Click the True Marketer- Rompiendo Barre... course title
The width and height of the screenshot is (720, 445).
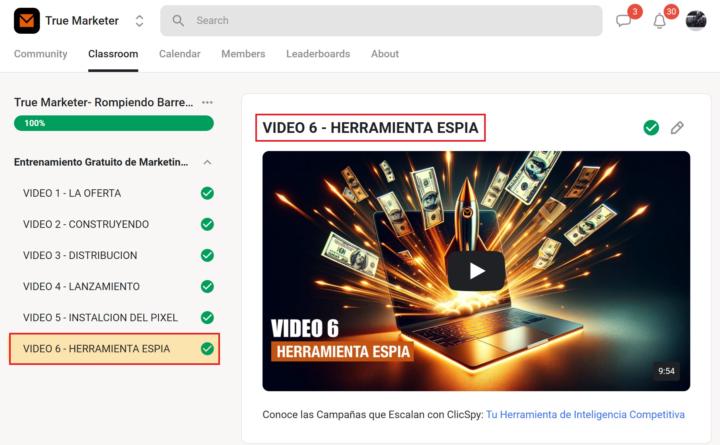pos(103,102)
